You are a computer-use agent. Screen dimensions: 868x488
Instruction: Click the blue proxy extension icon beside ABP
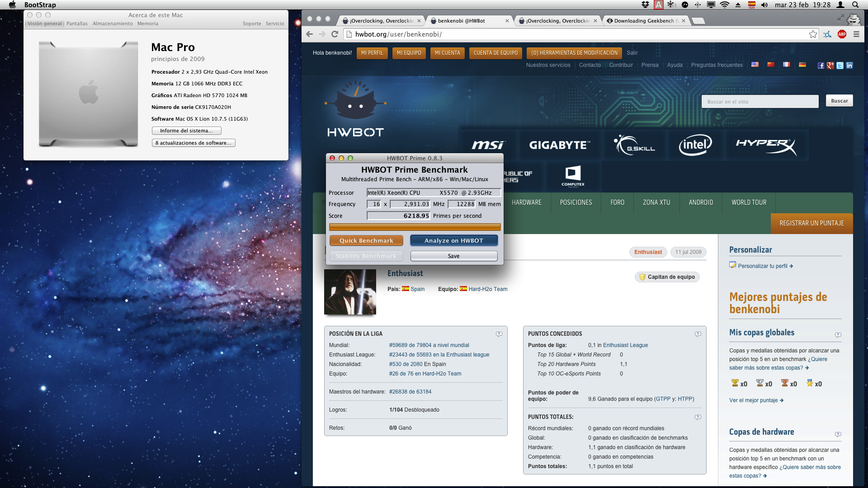pos(827,34)
